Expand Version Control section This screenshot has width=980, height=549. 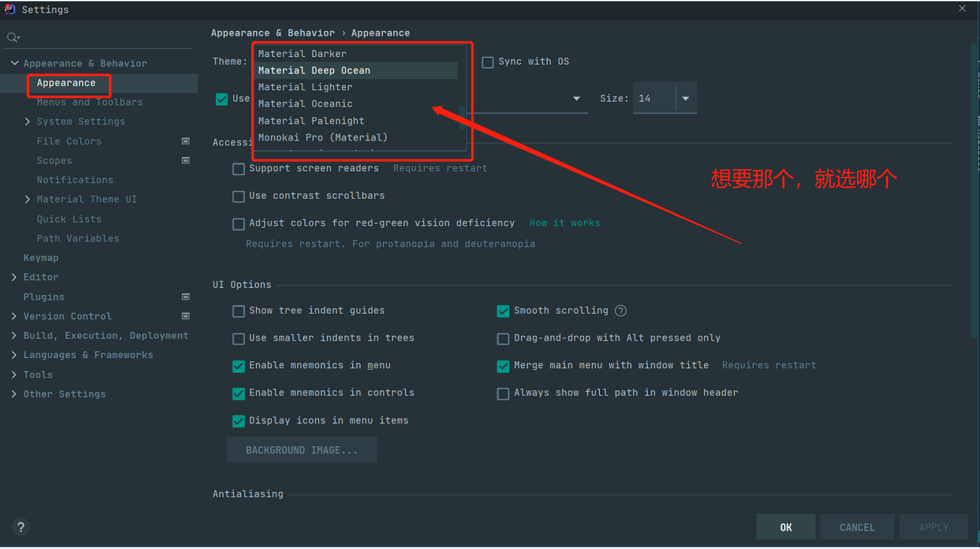(x=14, y=316)
